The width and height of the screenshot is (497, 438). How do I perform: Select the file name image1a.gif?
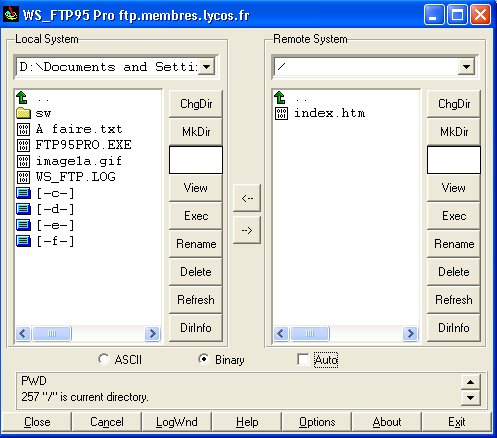[79, 161]
